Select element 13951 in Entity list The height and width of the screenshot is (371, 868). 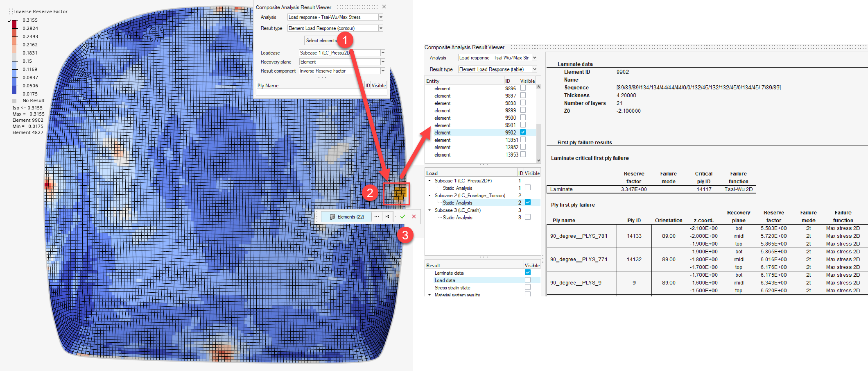tap(443, 140)
